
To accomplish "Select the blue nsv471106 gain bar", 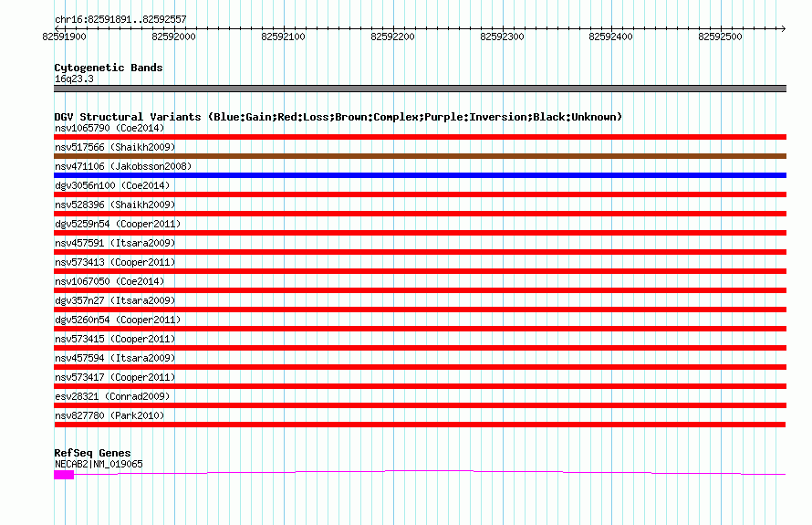I will click(420, 175).
